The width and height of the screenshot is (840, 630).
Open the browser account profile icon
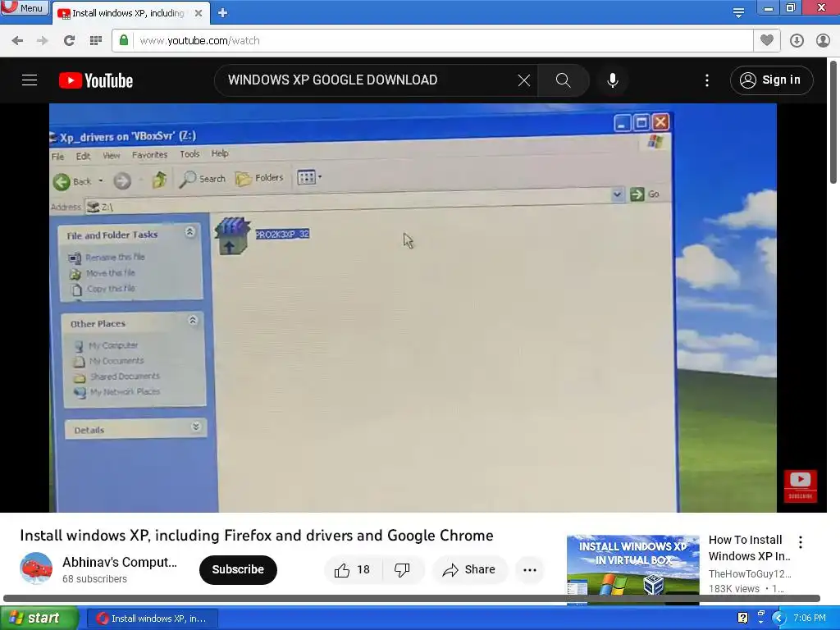click(823, 41)
